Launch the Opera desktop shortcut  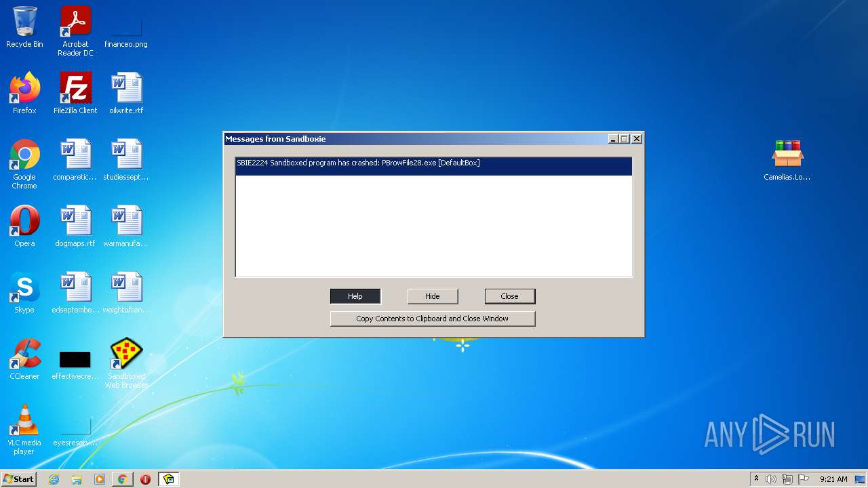click(x=24, y=226)
